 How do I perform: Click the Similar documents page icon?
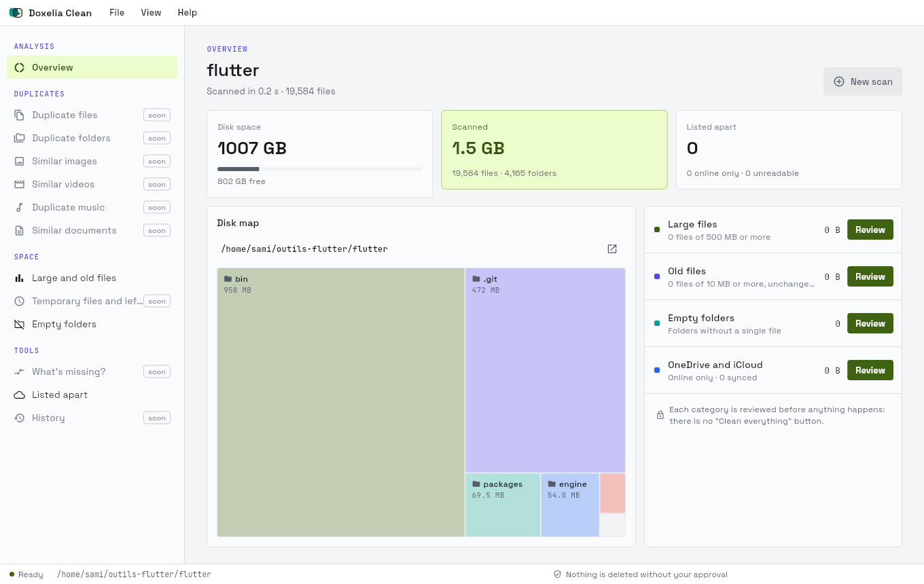click(19, 230)
